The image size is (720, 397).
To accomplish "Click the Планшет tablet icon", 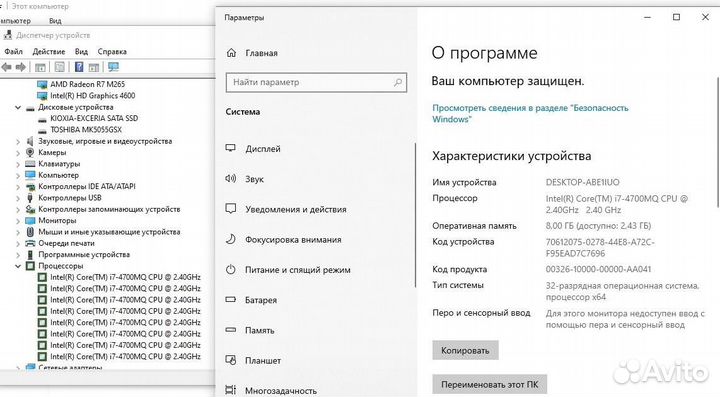I will [x=231, y=360].
